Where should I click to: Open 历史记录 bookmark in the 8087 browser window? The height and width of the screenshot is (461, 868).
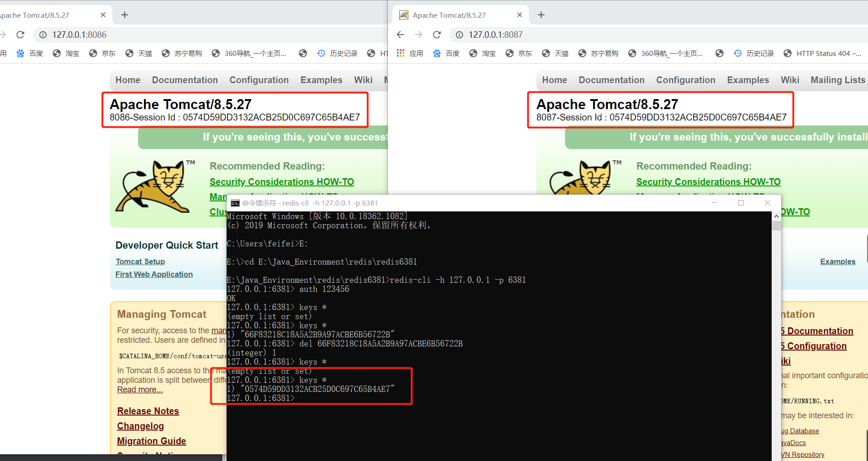tap(754, 53)
